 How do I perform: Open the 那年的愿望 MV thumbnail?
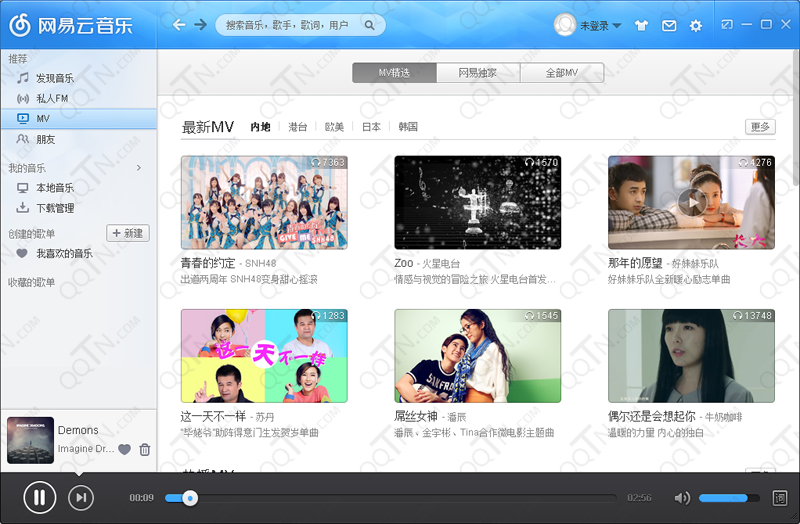691,202
